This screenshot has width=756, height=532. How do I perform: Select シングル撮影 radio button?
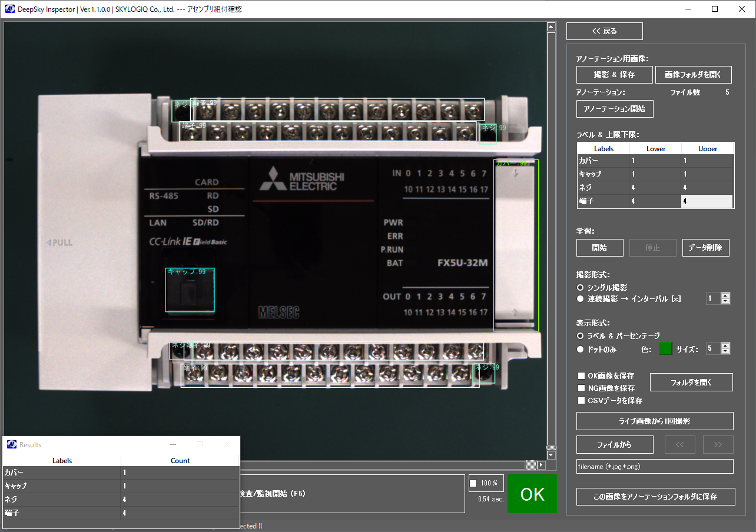581,288
